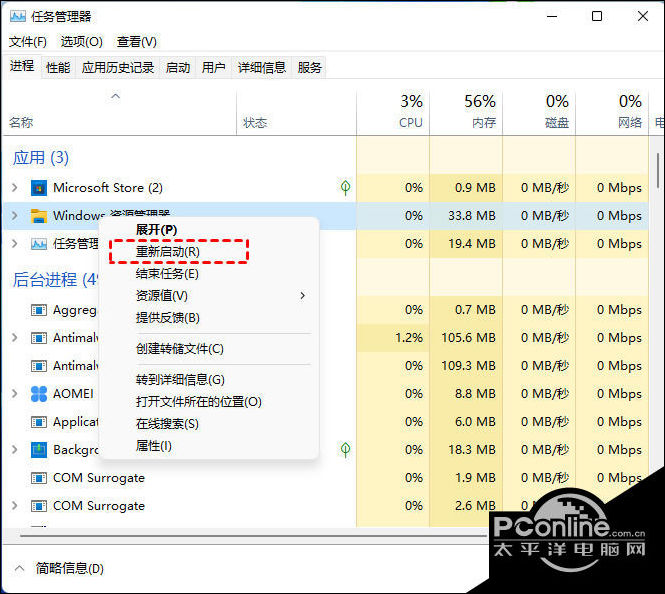This screenshot has height=594, width=665.
Task: Expand the Windows 资源管理器 process row
Action: pos(14,216)
